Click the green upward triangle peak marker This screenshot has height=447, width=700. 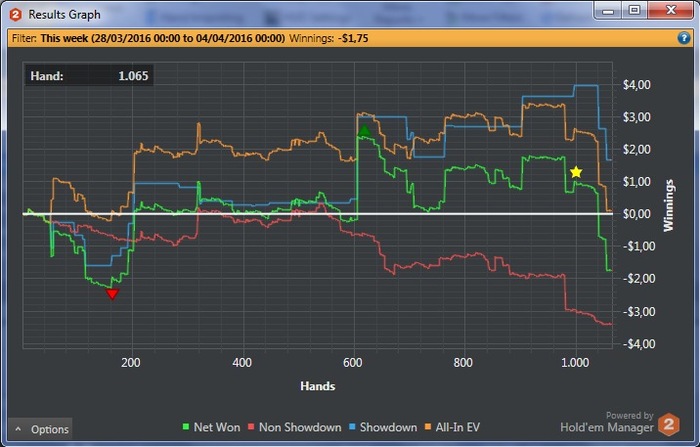[x=365, y=130]
